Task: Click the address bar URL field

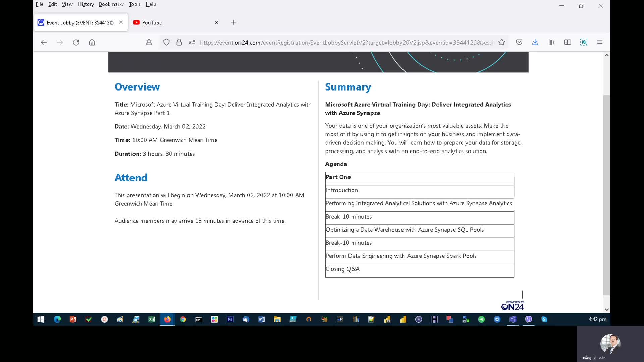Action: pyautogui.click(x=347, y=42)
